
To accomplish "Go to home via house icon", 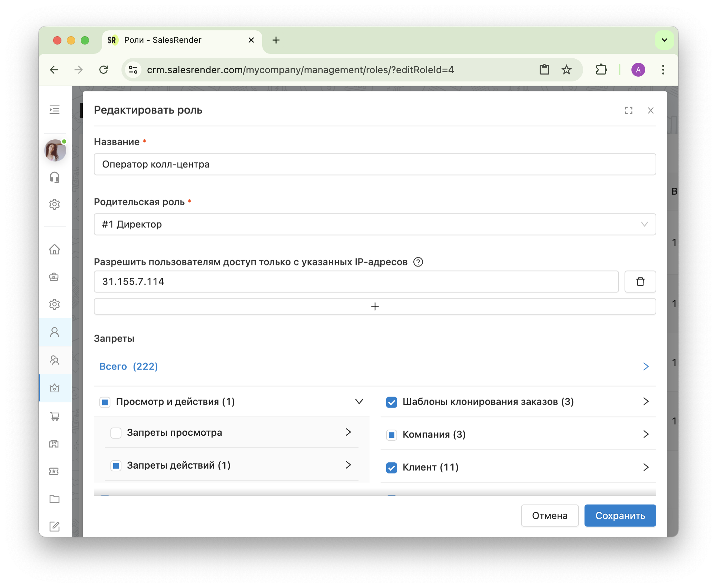I will click(x=55, y=249).
